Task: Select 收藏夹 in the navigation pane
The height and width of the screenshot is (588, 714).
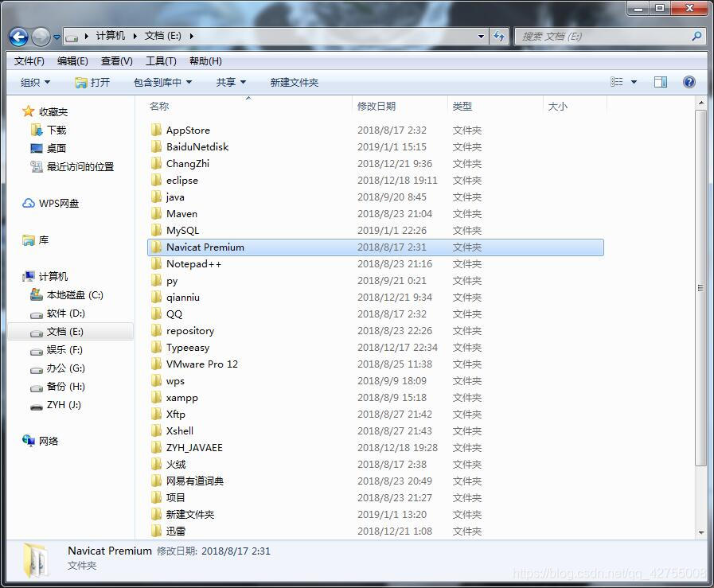Action: tap(45, 111)
